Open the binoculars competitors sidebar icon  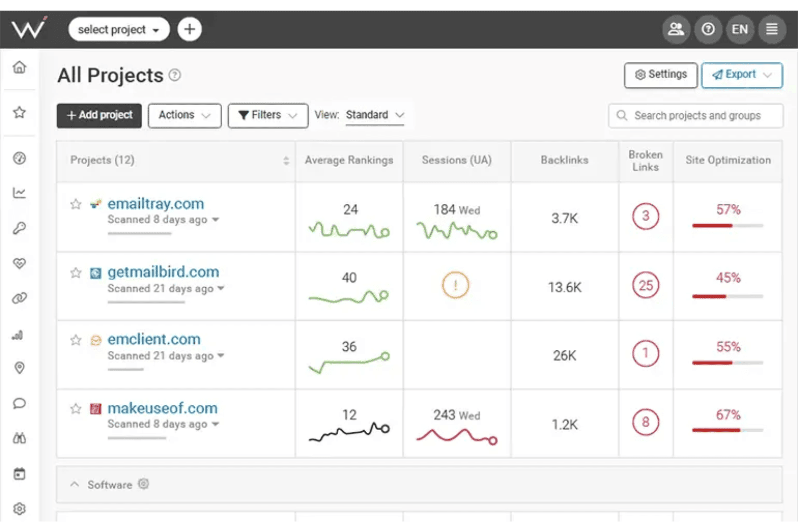tap(19, 438)
